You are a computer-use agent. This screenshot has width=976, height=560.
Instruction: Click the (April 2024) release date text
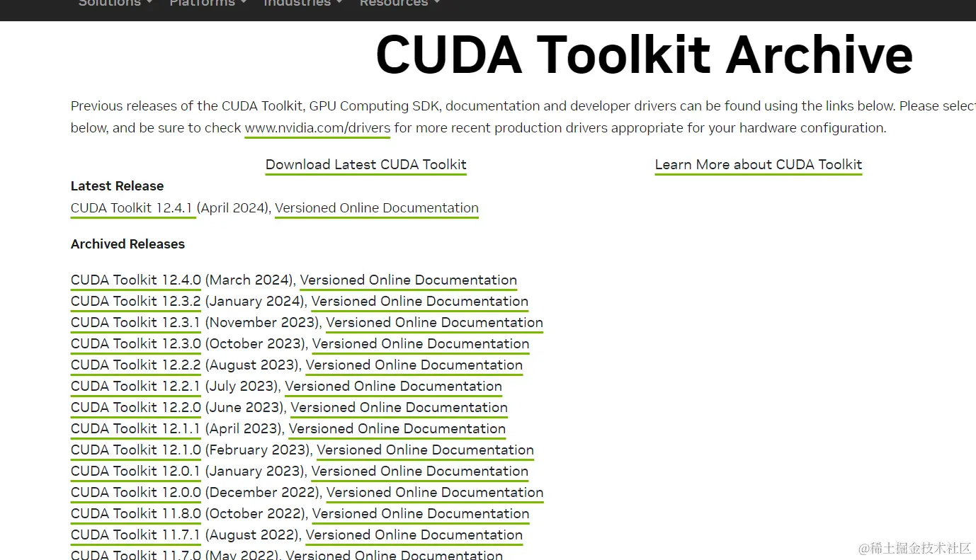click(x=234, y=208)
